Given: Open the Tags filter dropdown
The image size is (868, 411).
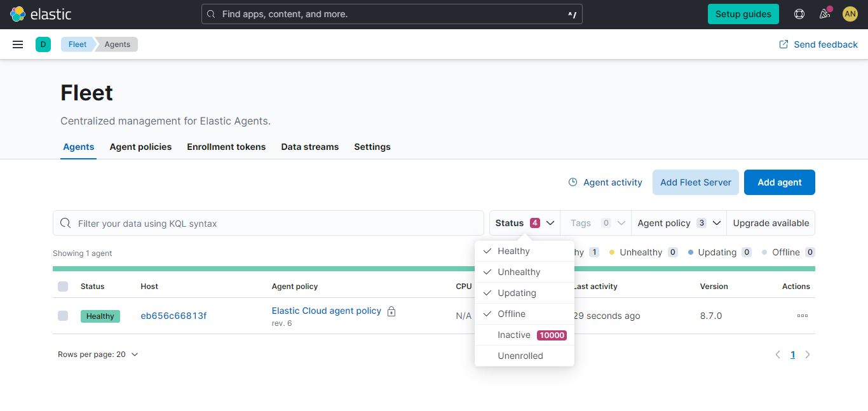Looking at the screenshot, I should click(595, 223).
